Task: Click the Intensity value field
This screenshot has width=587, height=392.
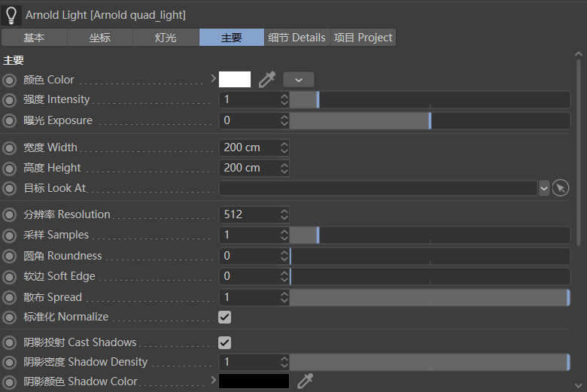Action: (249, 99)
